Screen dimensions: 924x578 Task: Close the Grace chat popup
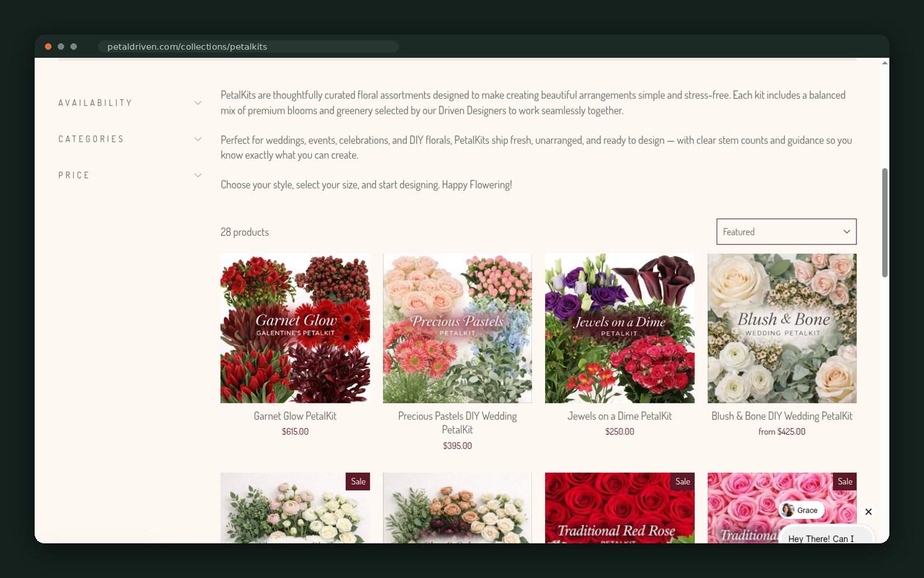(x=868, y=512)
